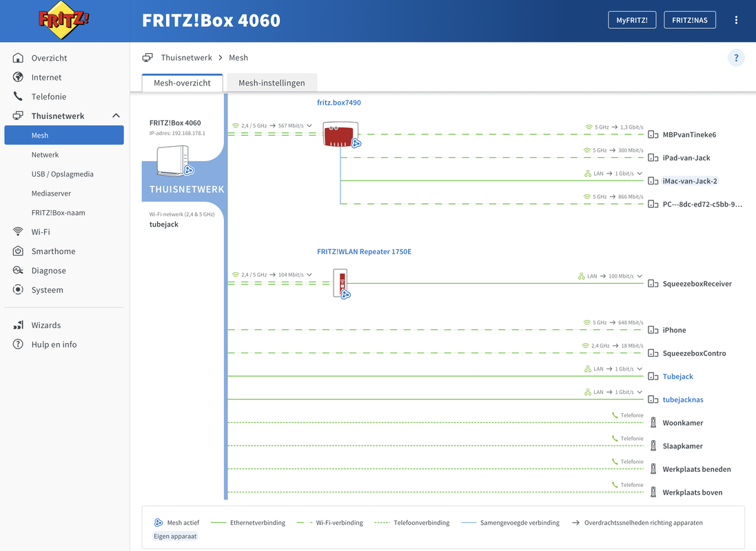
Task: Click the device icon next to PC---8dc-ed72-c5bb-9
Action: 653,205
